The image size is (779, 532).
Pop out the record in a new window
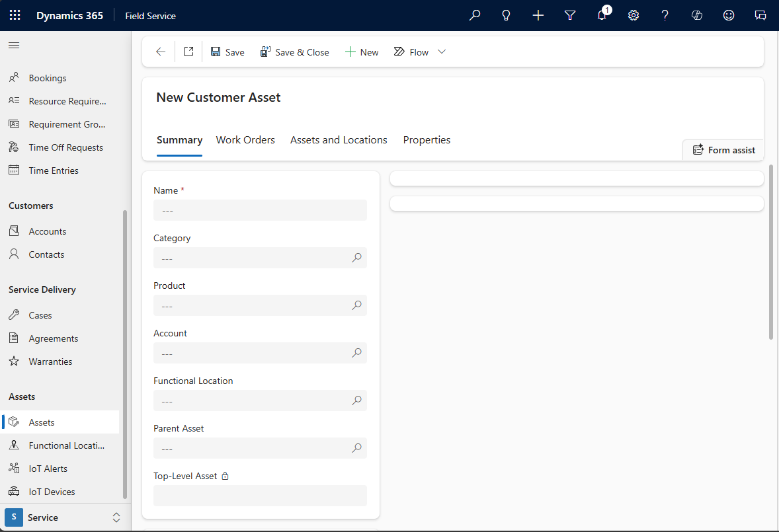coord(188,51)
